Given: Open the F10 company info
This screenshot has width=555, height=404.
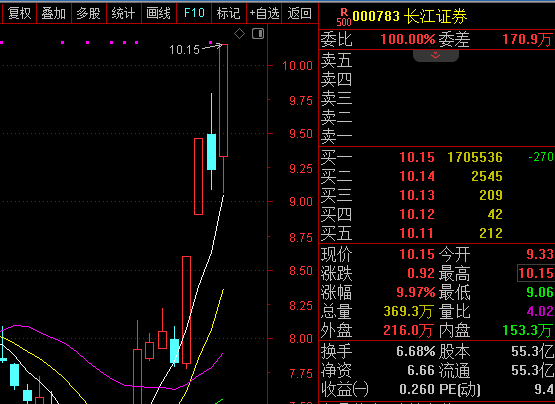Looking at the screenshot, I should click(194, 13).
